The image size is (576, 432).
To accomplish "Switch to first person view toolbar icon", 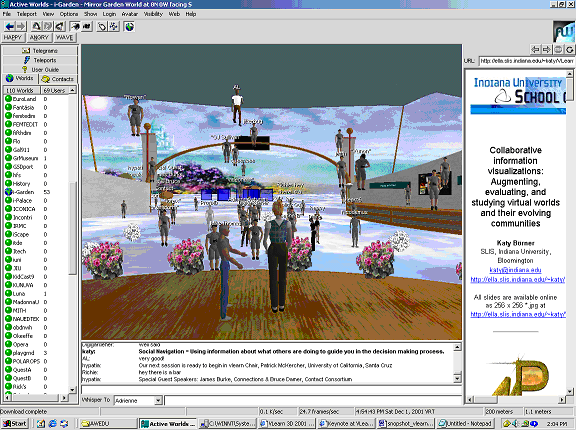I will click(x=36, y=26).
